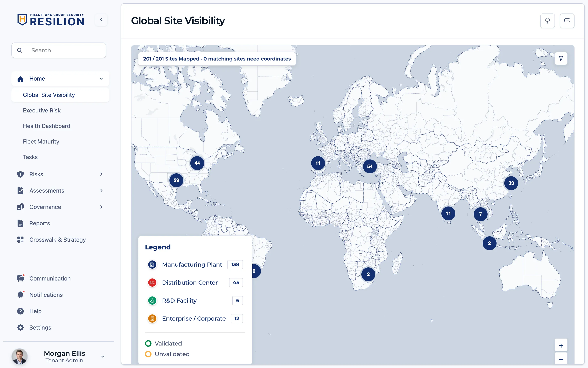Open the chat comment icon in header

567,21
